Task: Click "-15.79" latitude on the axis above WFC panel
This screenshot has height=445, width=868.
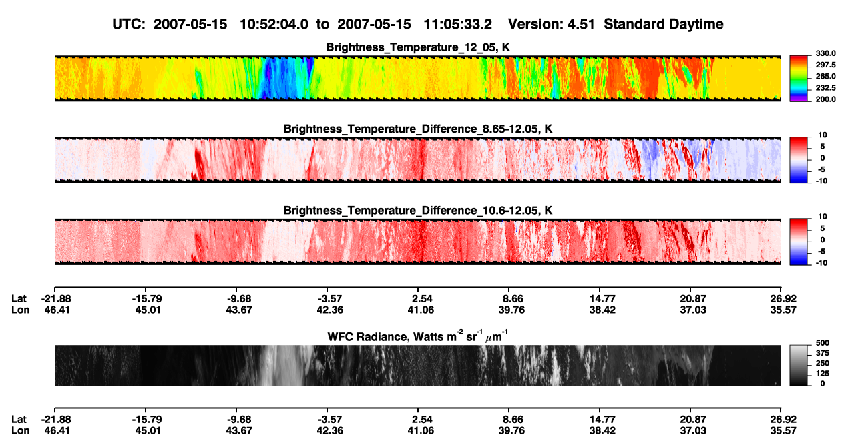Action: (x=148, y=299)
